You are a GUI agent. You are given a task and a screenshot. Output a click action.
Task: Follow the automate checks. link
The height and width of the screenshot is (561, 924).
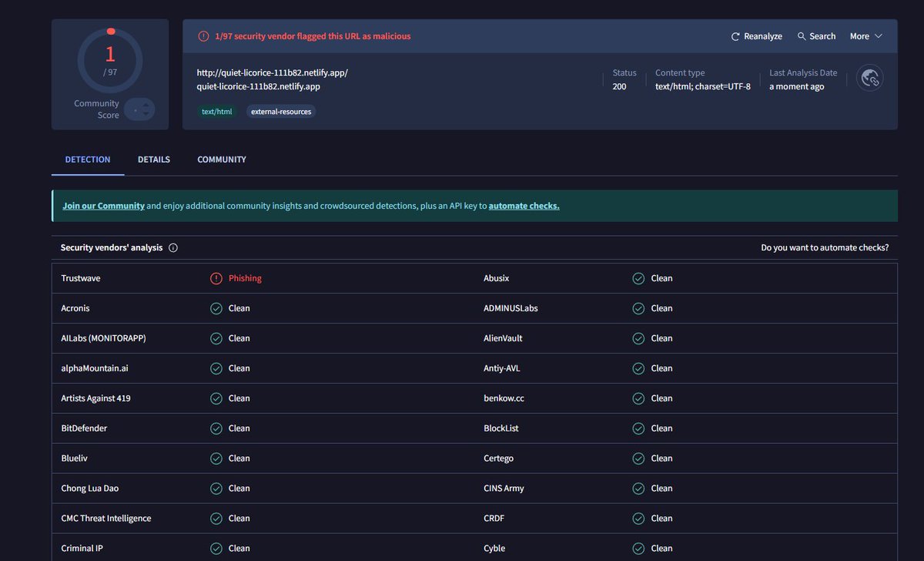click(524, 206)
